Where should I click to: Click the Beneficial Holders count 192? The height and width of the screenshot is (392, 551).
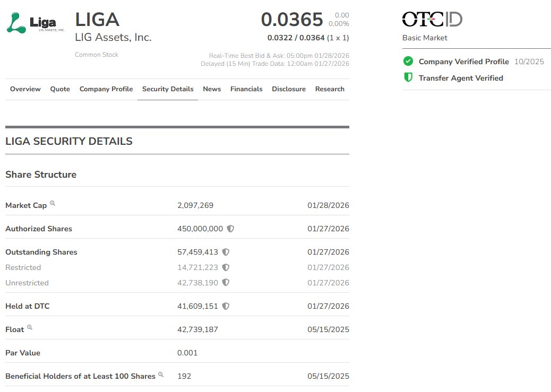click(x=185, y=376)
